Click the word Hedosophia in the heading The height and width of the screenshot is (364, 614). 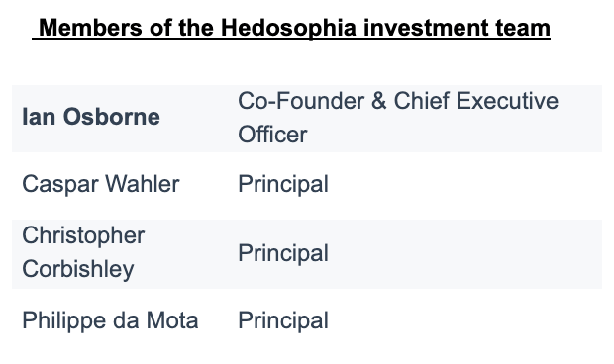289,29
